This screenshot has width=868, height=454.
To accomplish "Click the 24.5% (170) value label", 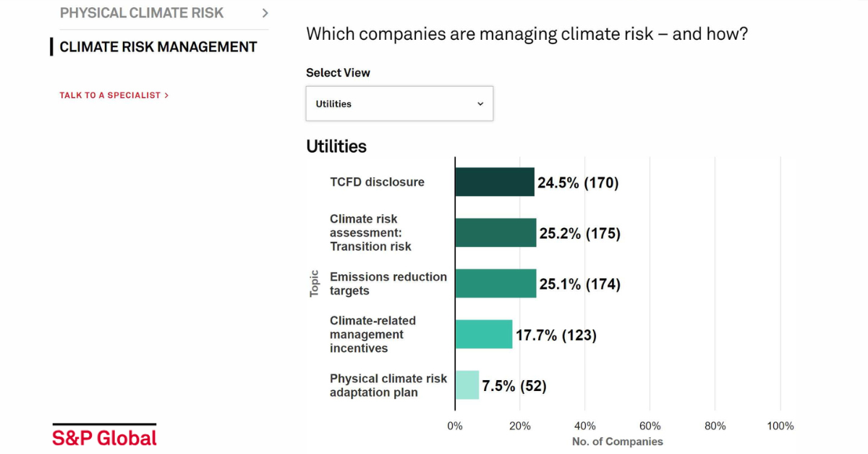I will [578, 183].
